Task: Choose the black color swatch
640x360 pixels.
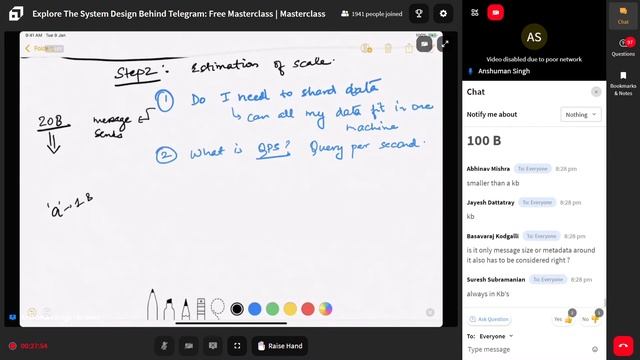Action: point(237,309)
